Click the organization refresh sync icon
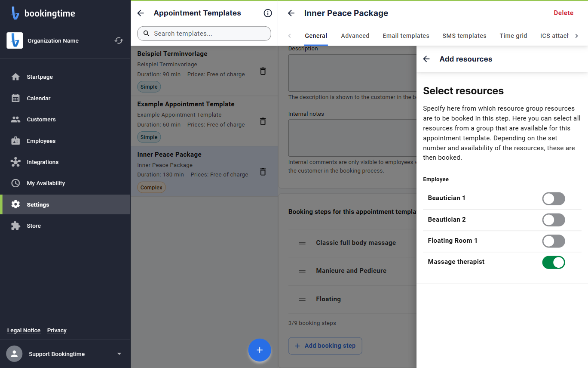The height and width of the screenshot is (368, 588). pos(119,40)
